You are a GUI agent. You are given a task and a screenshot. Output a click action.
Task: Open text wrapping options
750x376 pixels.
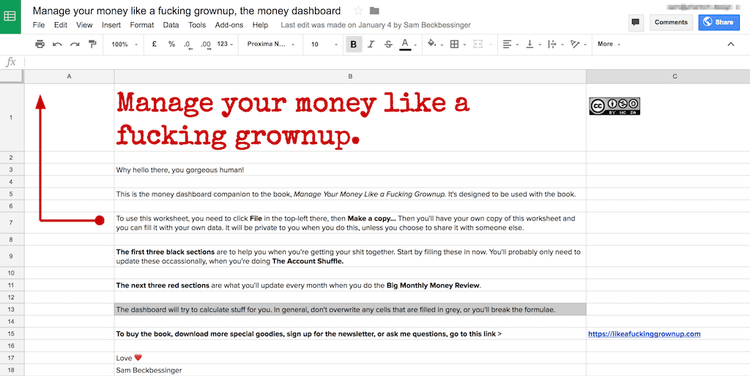point(551,44)
